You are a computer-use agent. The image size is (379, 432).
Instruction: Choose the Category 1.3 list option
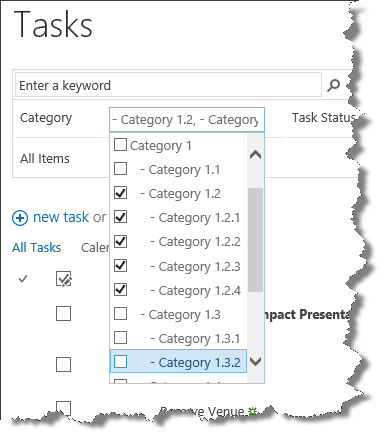coord(180,314)
